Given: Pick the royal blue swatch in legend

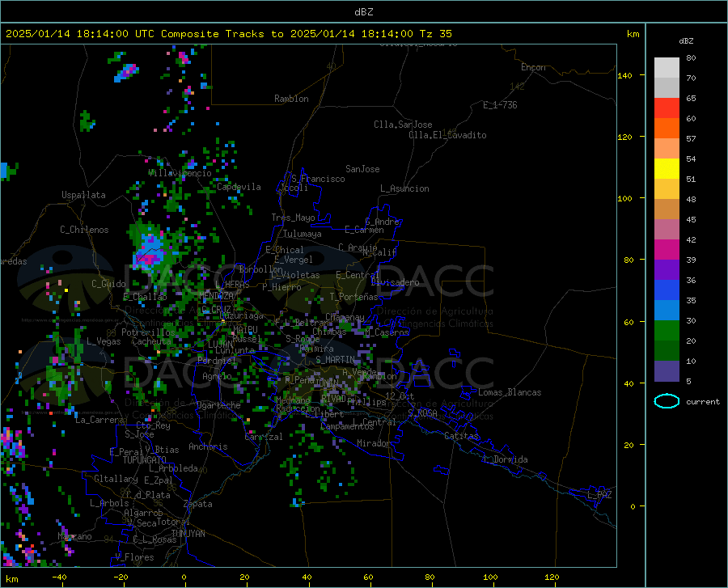Looking at the screenshot, I should pyautogui.click(x=667, y=290).
